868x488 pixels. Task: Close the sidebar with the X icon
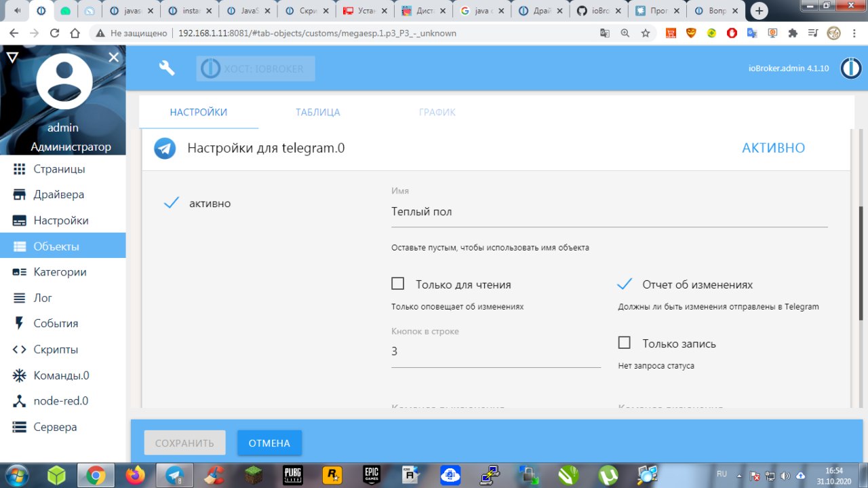pos(113,58)
